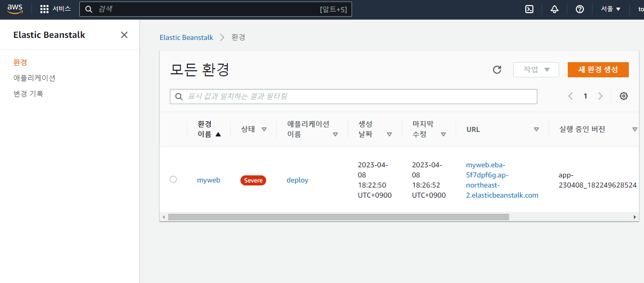This screenshot has height=283, width=644.
Task: Select the myweb environment radio button
Action: [x=173, y=179]
